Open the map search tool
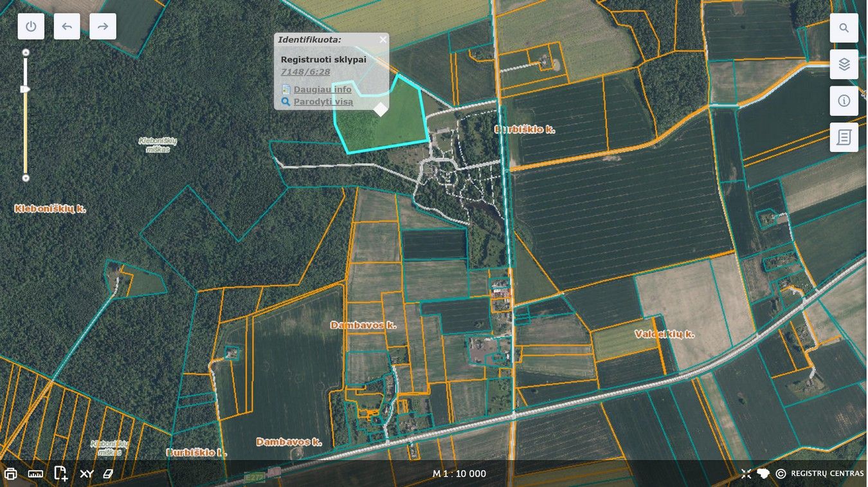The image size is (868, 487). click(844, 28)
